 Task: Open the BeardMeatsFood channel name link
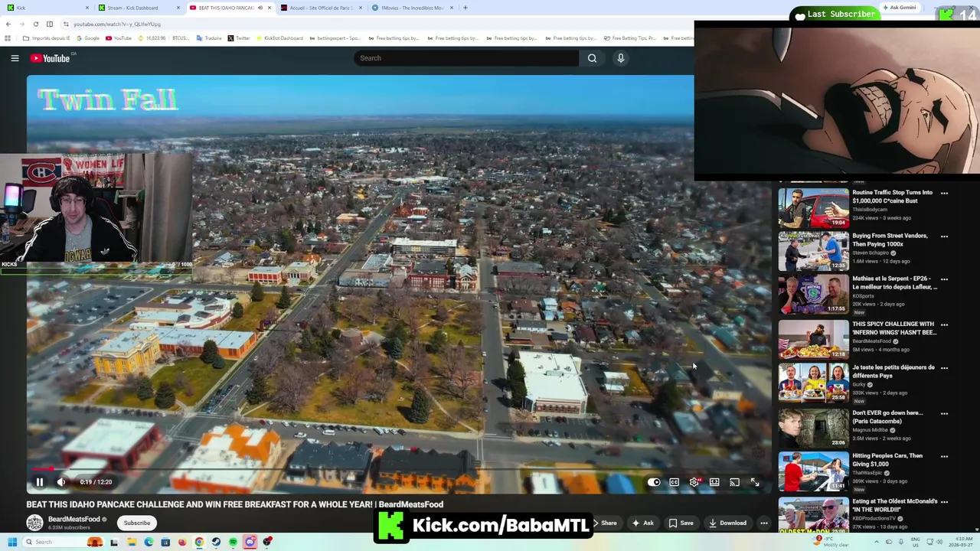click(x=74, y=519)
